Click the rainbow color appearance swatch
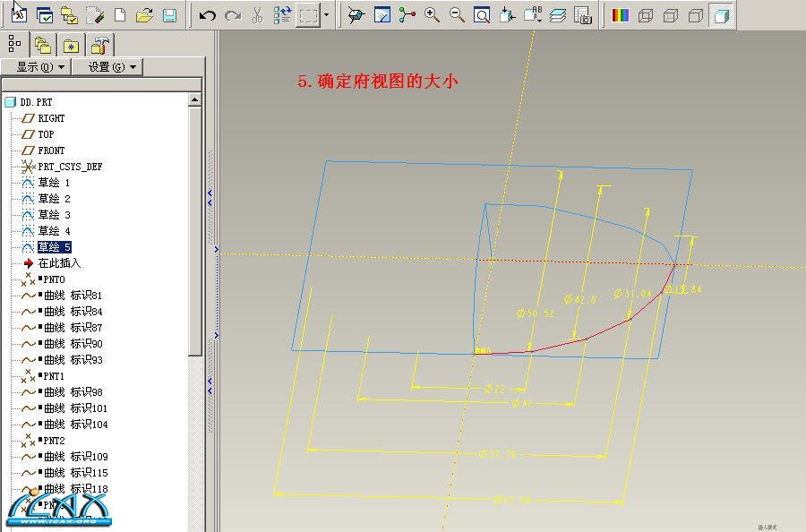The width and height of the screenshot is (806, 532). pyautogui.click(x=620, y=15)
